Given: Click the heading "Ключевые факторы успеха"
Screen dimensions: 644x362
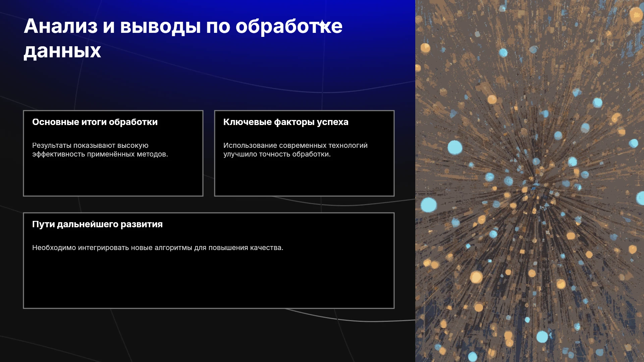Looking at the screenshot, I should click(286, 122).
